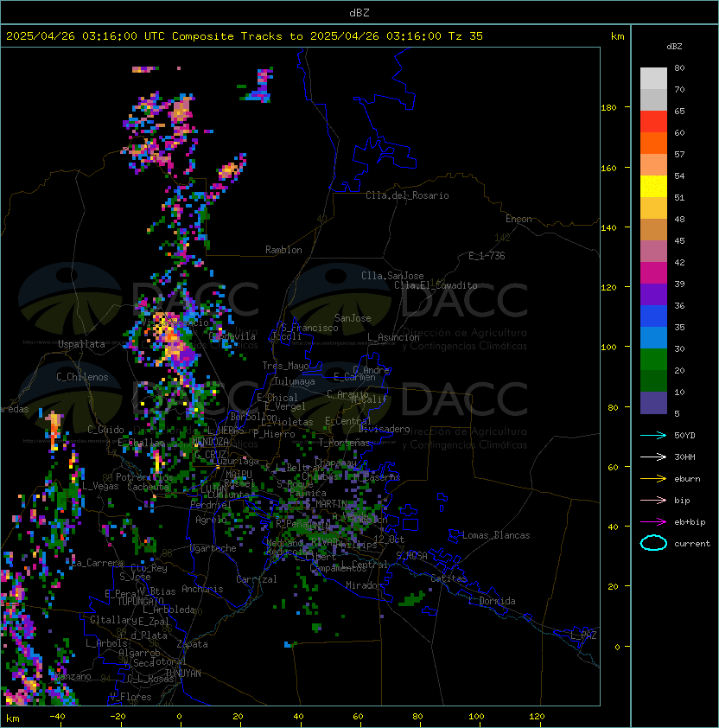The width and height of the screenshot is (719, 728).
Task: Click the 'Lomas_Blancas' place label
Action: point(496,535)
